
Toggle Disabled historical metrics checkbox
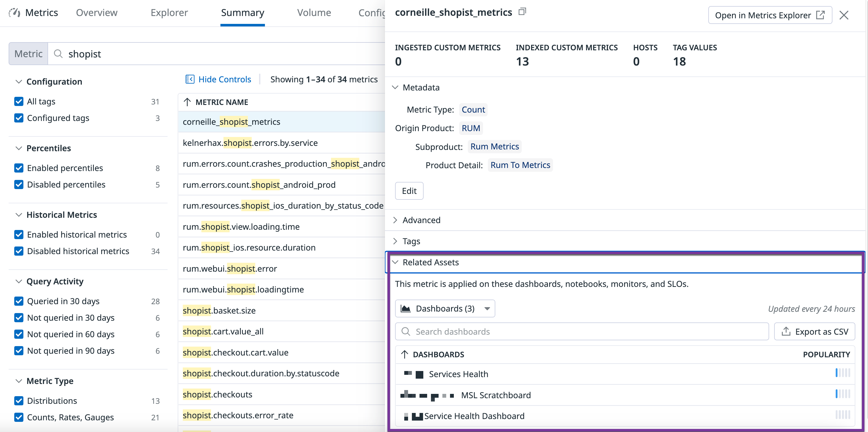(x=19, y=251)
